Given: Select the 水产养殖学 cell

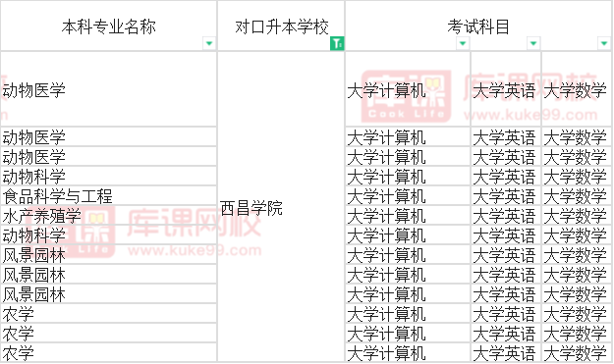Looking at the screenshot, I should tap(108, 215).
